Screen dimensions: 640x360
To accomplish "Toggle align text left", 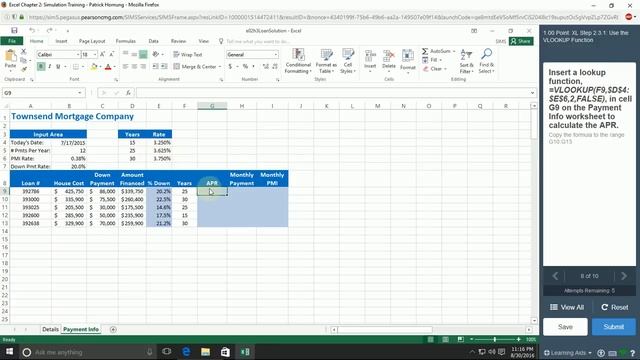I will (x=125, y=67).
